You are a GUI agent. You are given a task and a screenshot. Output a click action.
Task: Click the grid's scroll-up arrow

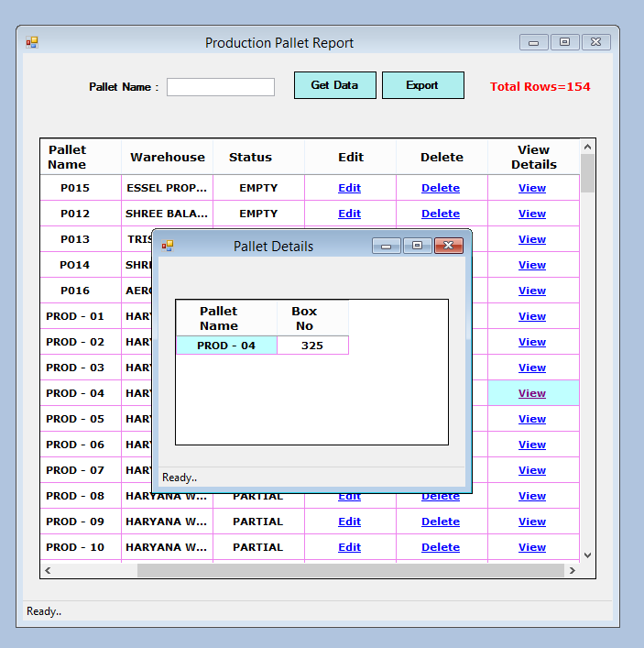tap(587, 147)
